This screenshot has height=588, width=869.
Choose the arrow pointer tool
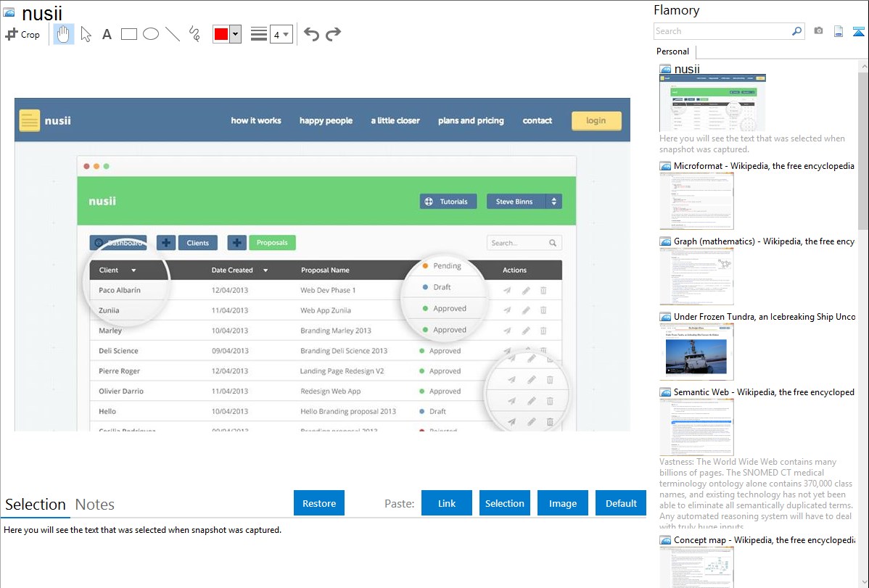pyautogui.click(x=86, y=34)
